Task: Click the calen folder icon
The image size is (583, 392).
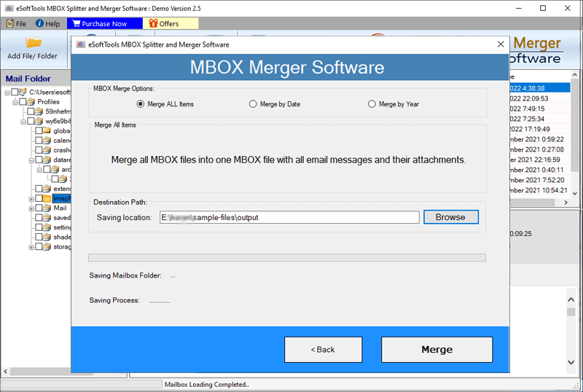Action: pos(47,140)
